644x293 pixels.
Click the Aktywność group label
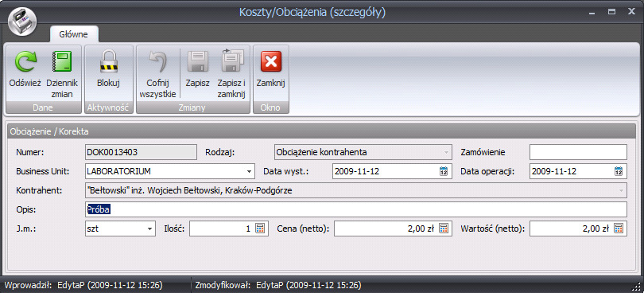(x=108, y=107)
